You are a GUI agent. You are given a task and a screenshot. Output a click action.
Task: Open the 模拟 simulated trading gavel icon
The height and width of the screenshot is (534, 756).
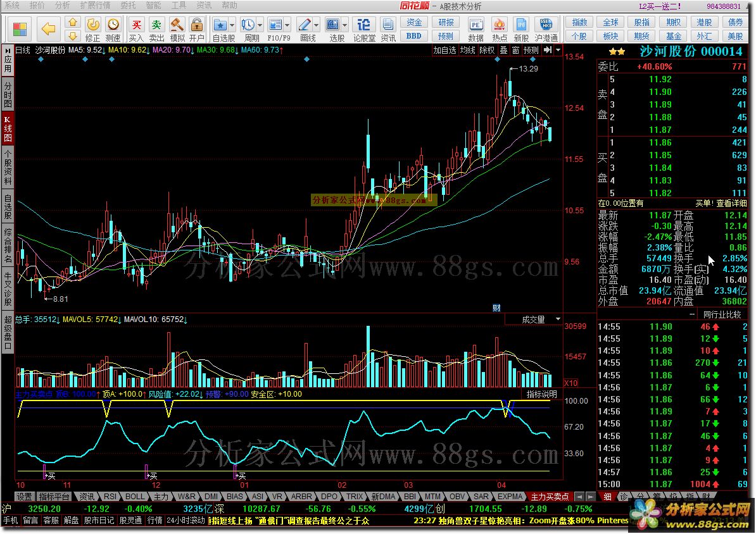[x=177, y=29]
